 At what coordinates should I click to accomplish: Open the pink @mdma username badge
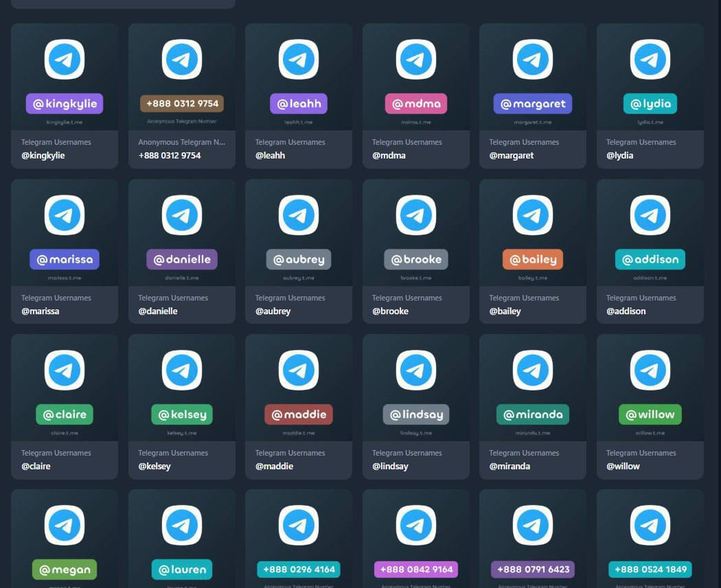415,104
